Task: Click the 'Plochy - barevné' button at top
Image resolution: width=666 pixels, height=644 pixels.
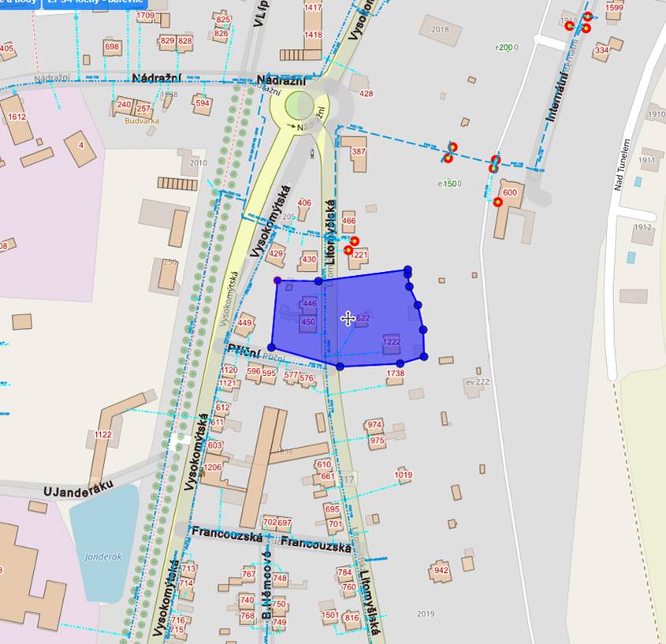Action: coord(95,2)
